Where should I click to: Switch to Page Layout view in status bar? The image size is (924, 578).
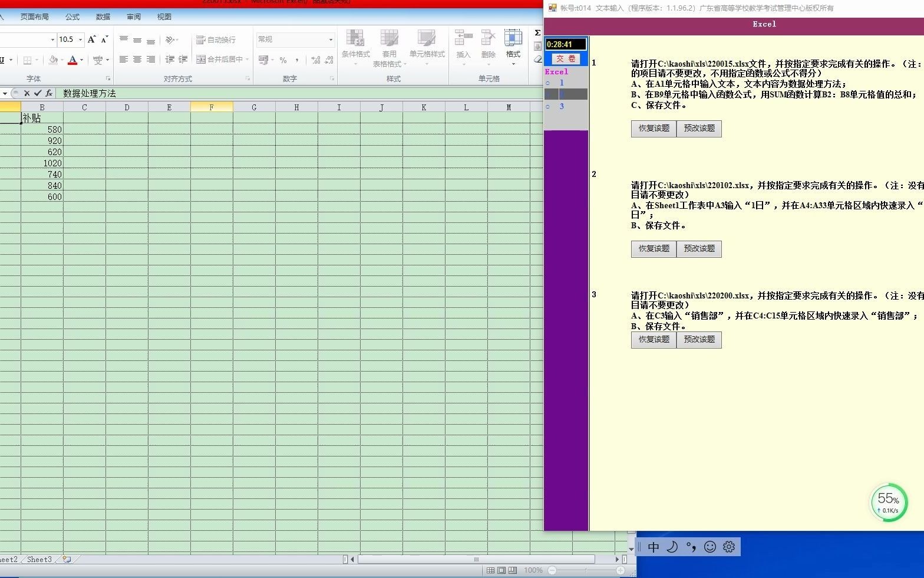501,570
